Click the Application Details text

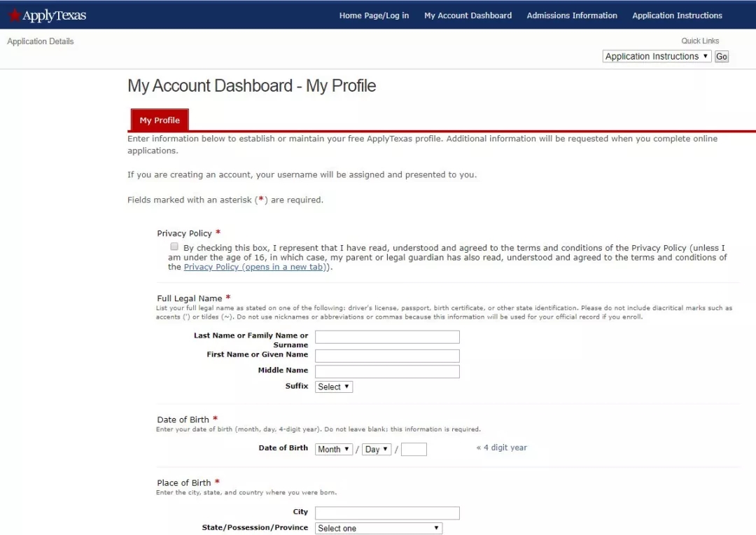click(x=41, y=41)
